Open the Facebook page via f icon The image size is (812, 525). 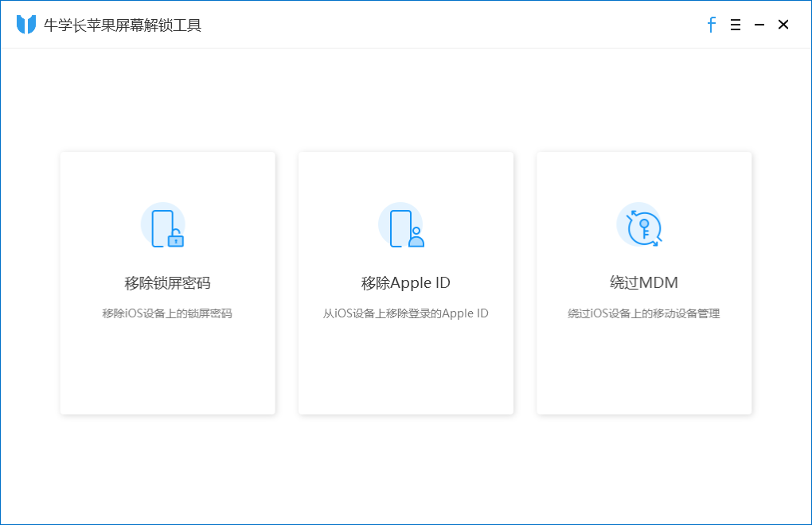tap(711, 25)
